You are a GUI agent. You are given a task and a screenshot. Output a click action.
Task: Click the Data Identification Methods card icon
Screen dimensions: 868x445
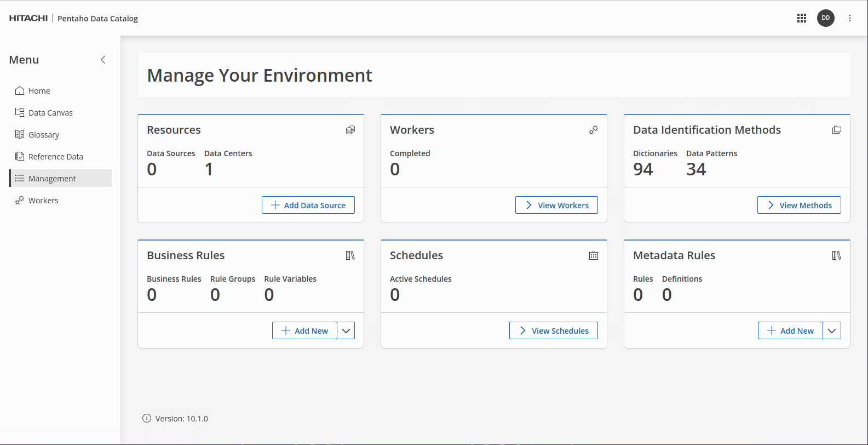pyautogui.click(x=837, y=130)
